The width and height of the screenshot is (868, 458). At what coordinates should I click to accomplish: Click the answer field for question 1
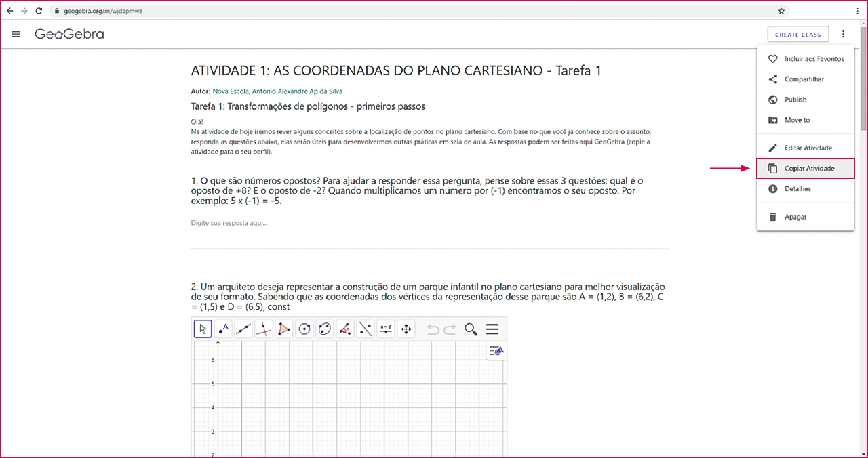click(429, 223)
